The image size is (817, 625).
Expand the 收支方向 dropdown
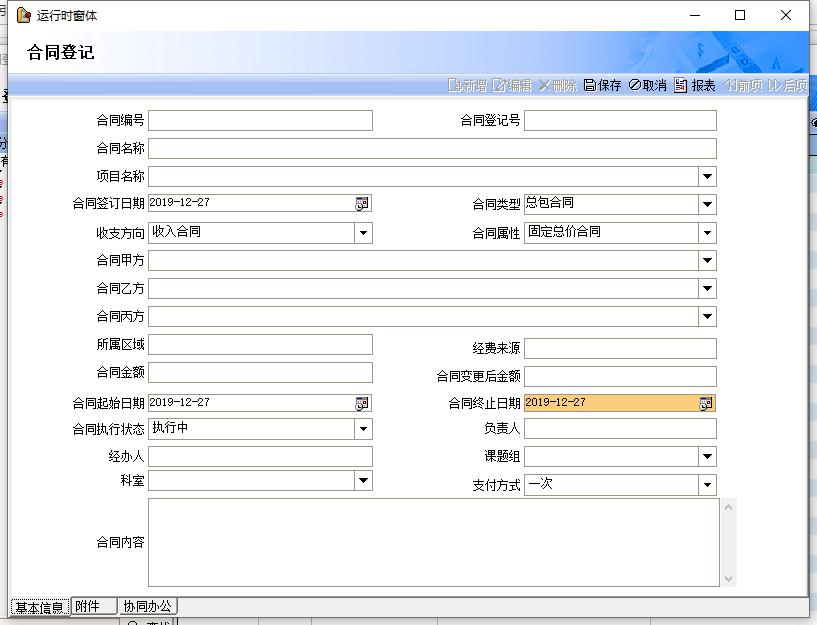[x=363, y=233]
